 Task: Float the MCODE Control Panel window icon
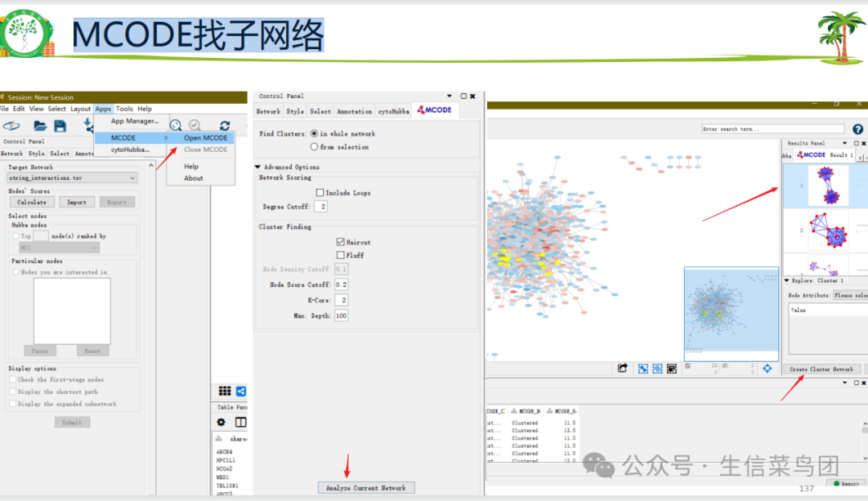[x=464, y=96]
